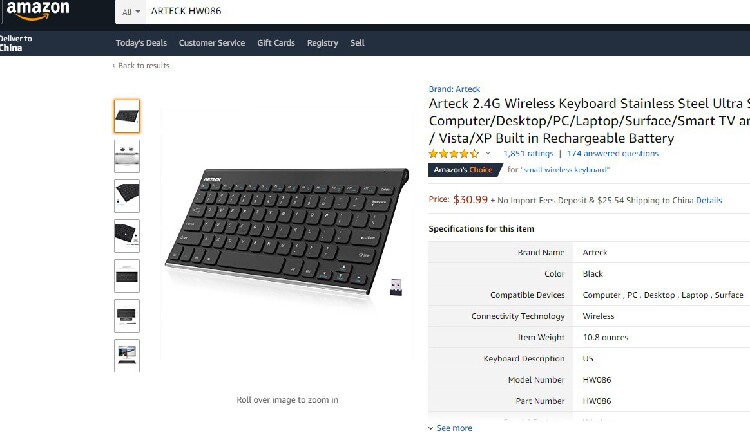Open the Registry link
750x447 pixels.
(x=322, y=43)
